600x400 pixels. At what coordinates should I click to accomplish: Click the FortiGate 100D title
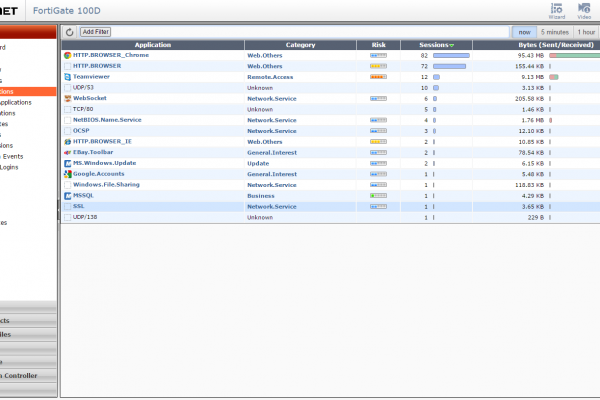coord(67,11)
